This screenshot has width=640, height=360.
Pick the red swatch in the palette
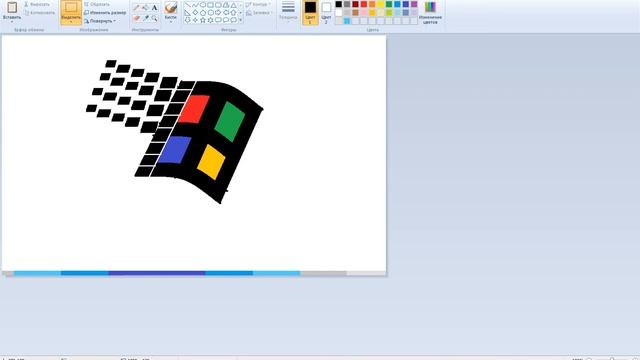pyautogui.click(x=364, y=4)
